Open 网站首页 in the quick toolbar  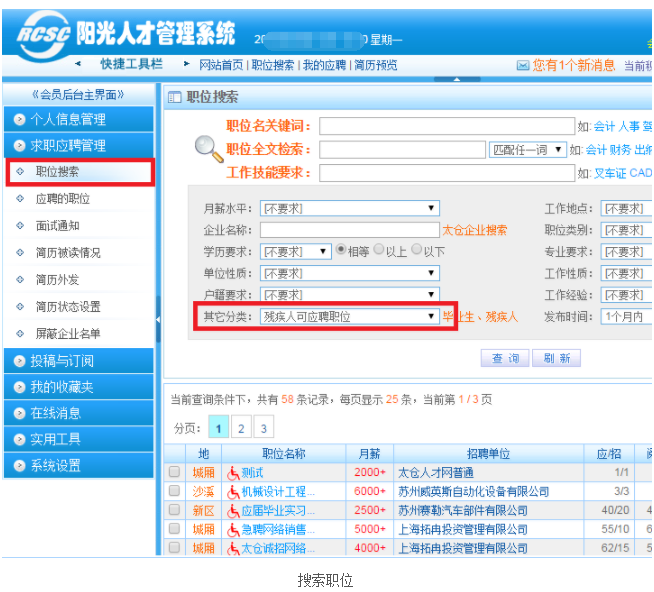pyautogui.click(x=221, y=65)
